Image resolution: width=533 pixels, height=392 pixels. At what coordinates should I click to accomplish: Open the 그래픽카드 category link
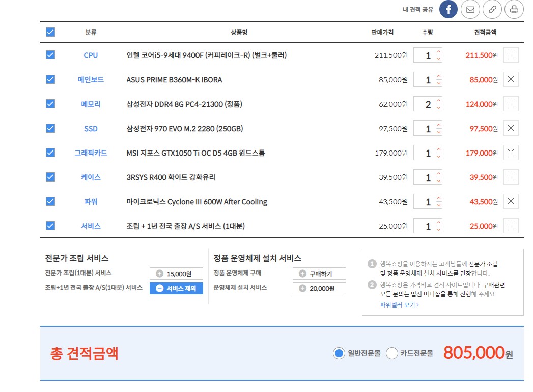tap(91, 153)
